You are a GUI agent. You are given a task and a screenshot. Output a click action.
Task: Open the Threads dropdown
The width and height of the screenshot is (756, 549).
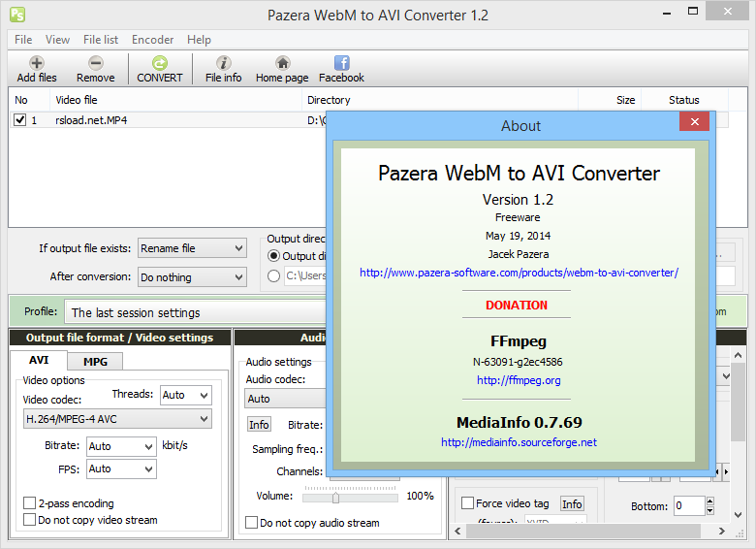[x=186, y=395]
